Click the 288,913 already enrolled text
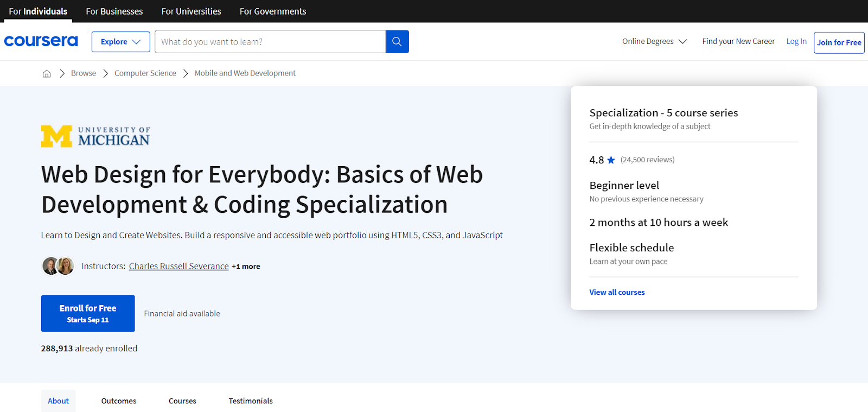 pos(90,348)
